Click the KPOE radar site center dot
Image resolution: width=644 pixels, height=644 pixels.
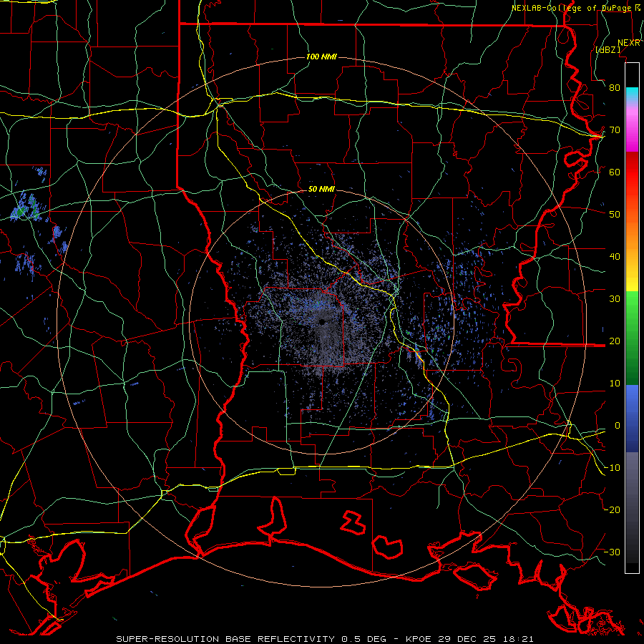(x=322, y=321)
